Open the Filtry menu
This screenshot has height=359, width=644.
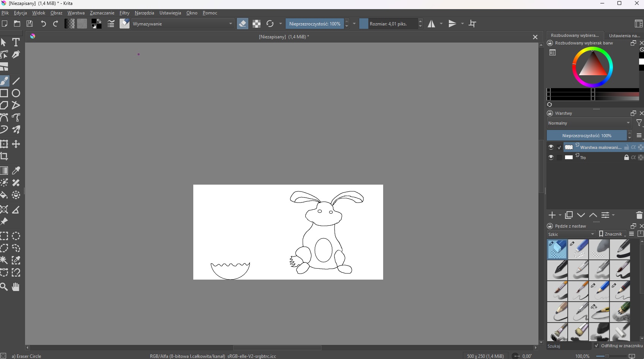(x=124, y=13)
